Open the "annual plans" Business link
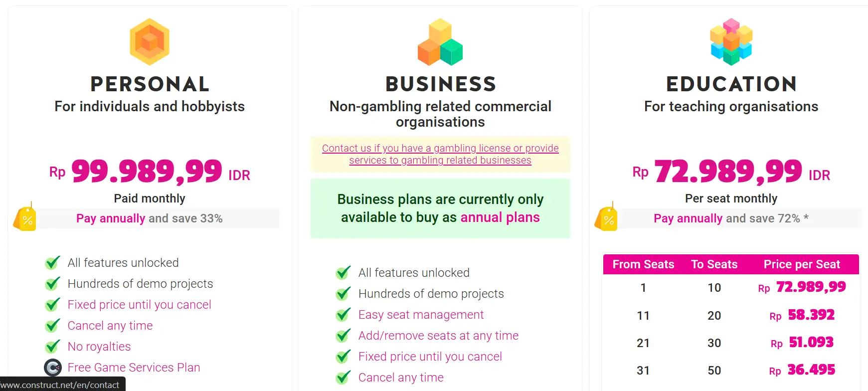Screen dimensions: 868x391 click(500, 217)
